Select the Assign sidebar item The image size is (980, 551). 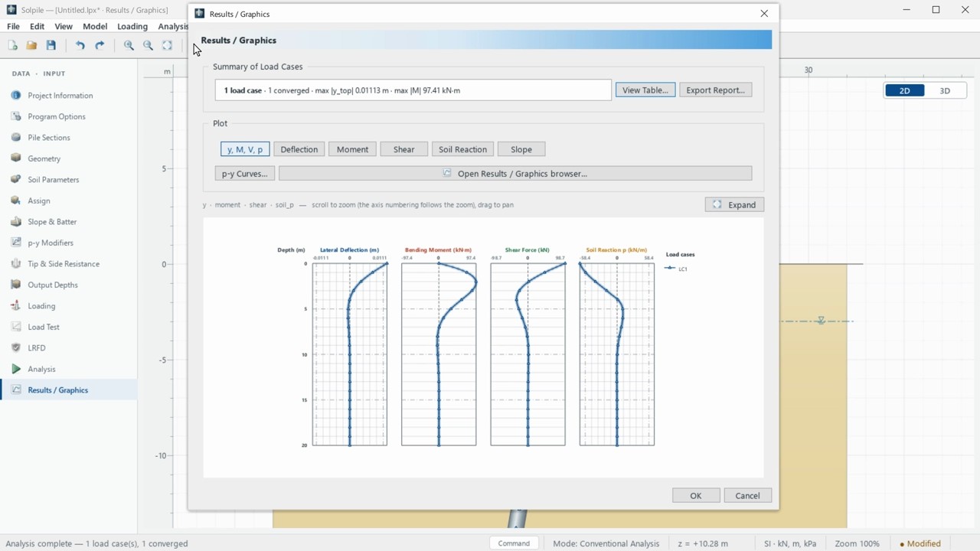point(68,201)
